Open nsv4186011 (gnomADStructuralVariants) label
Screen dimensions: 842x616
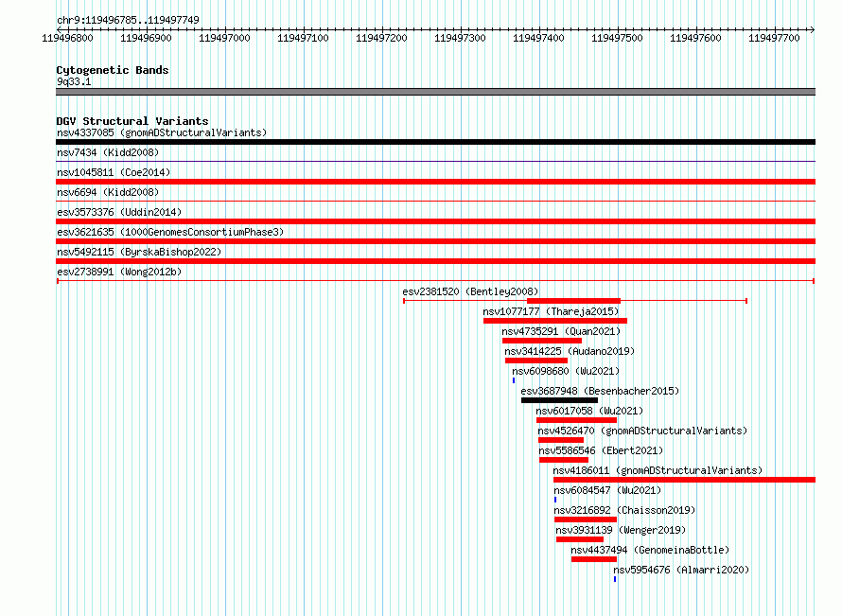click(658, 470)
